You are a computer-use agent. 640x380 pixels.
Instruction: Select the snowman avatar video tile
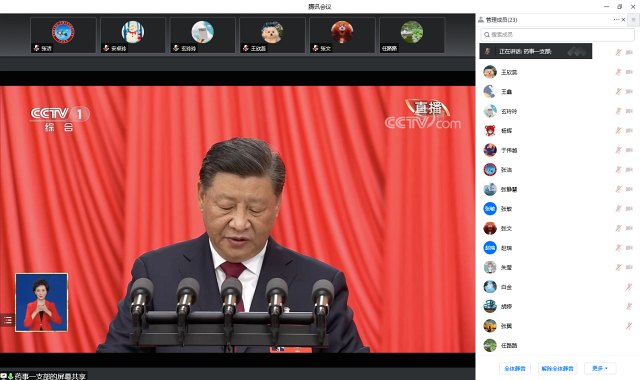tap(133, 35)
